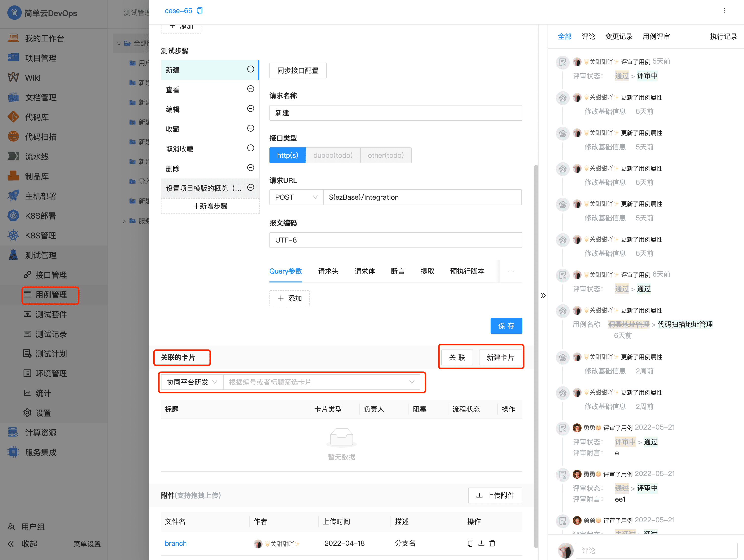Switch to the 变更记录 tab

pos(618,36)
